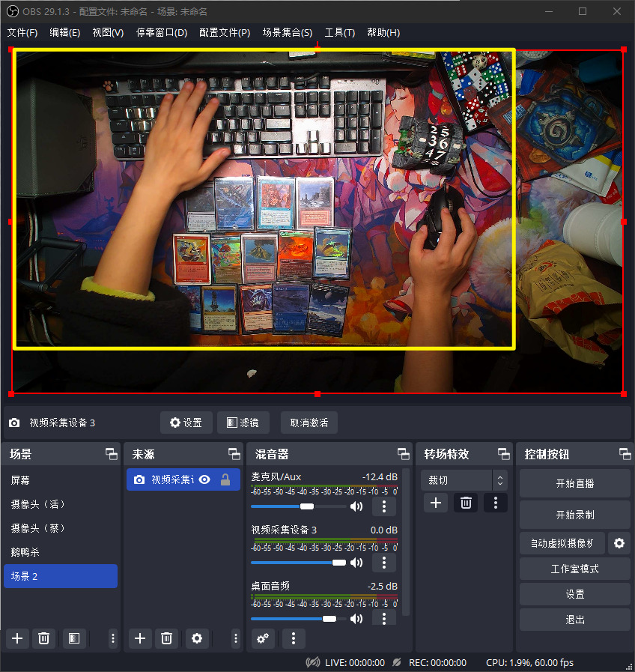
Task: Open the 停靠窗口(D) menu
Action: point(162,32)
